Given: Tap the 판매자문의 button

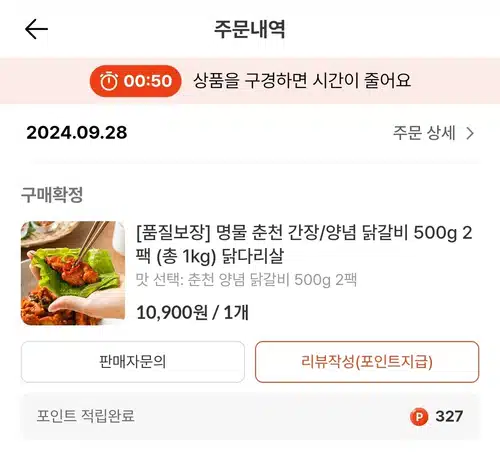Looking at the screenshot, I should 133,362.
